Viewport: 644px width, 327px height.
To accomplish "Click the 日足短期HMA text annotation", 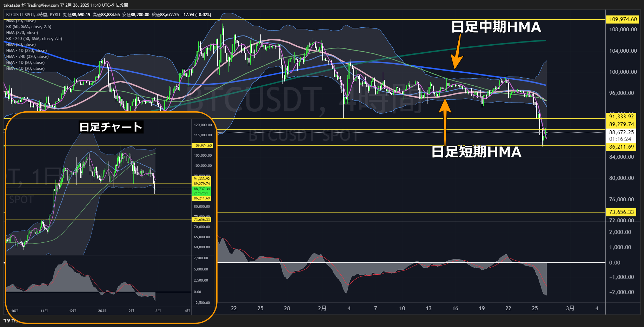I will (x=476, y=152).
